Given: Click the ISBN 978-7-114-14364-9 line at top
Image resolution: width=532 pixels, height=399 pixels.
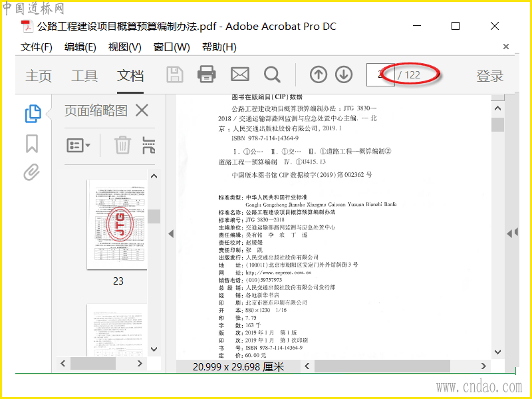Looking at the screenshot, I should (x=265, y=138).
